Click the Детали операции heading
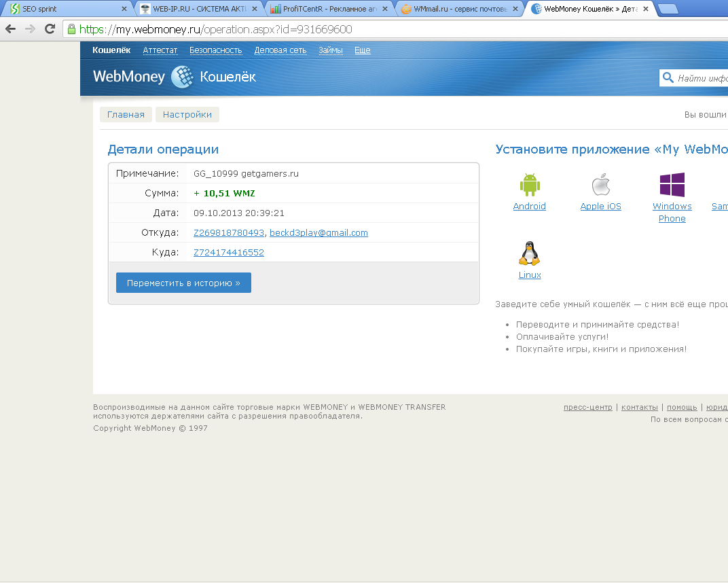This screenshot has height=583, width=728. pos(163,149)
